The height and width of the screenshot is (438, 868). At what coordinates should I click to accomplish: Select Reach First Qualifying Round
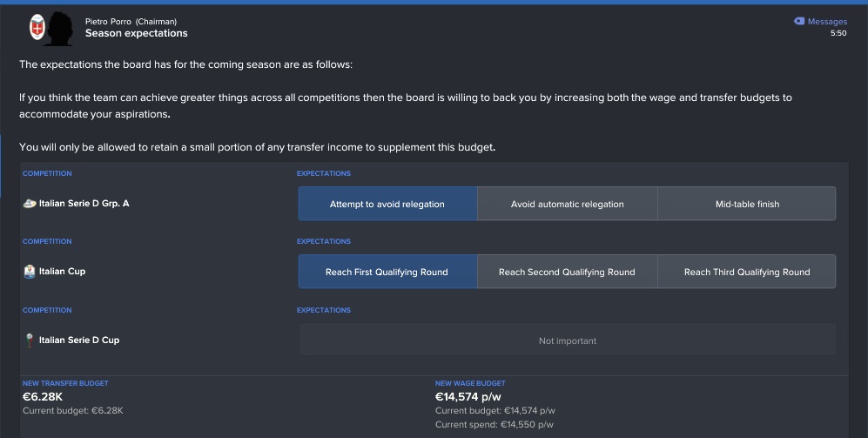[x=387, y=272]
